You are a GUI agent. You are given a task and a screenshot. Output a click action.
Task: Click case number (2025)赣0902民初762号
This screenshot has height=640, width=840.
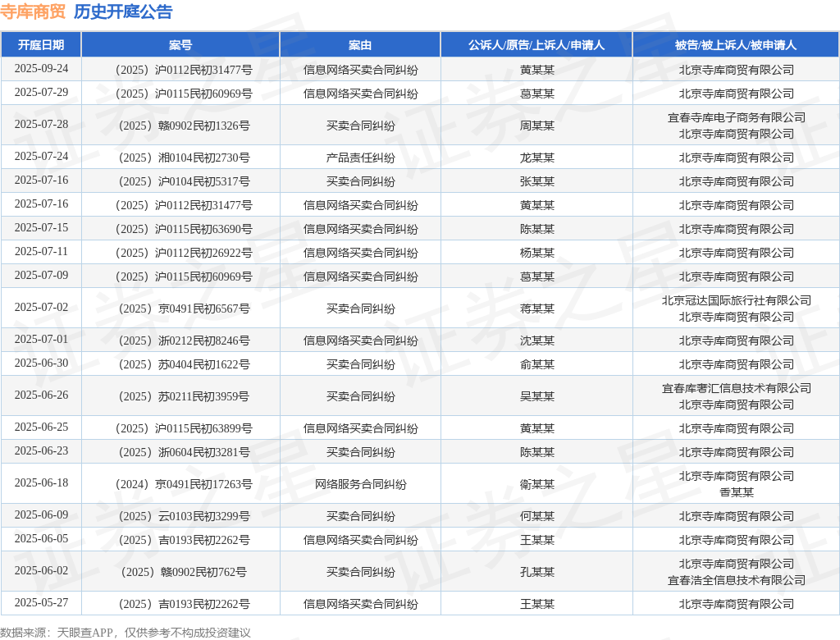pyautogui.click(x=184, y=572)
